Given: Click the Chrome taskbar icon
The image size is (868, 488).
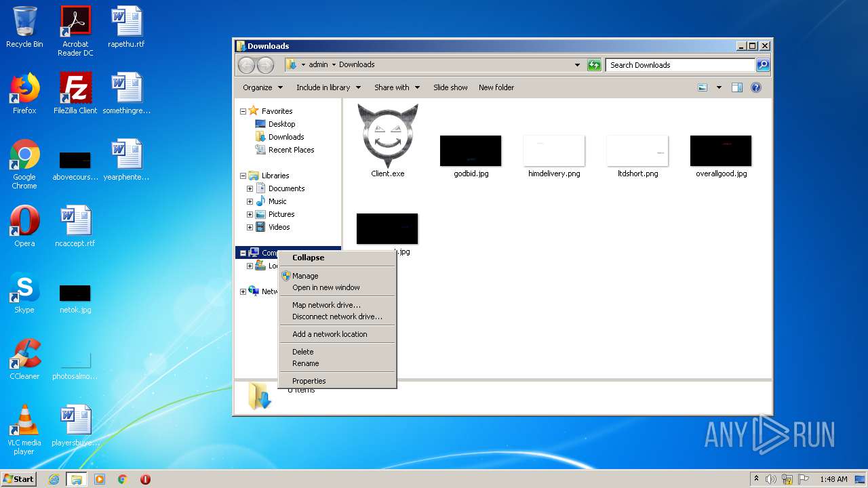Looking at the screenshot, I should coord(123,479).
